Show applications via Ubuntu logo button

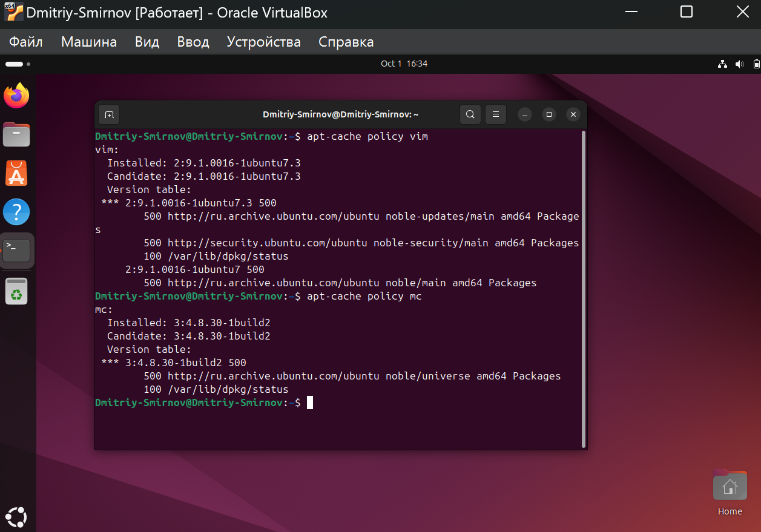point(15,517)
